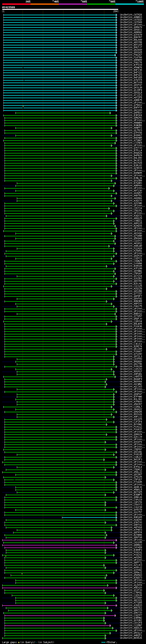Click label UniRef100_Q17M23
This screenshot has height=644, width=146.
[131, 130]
